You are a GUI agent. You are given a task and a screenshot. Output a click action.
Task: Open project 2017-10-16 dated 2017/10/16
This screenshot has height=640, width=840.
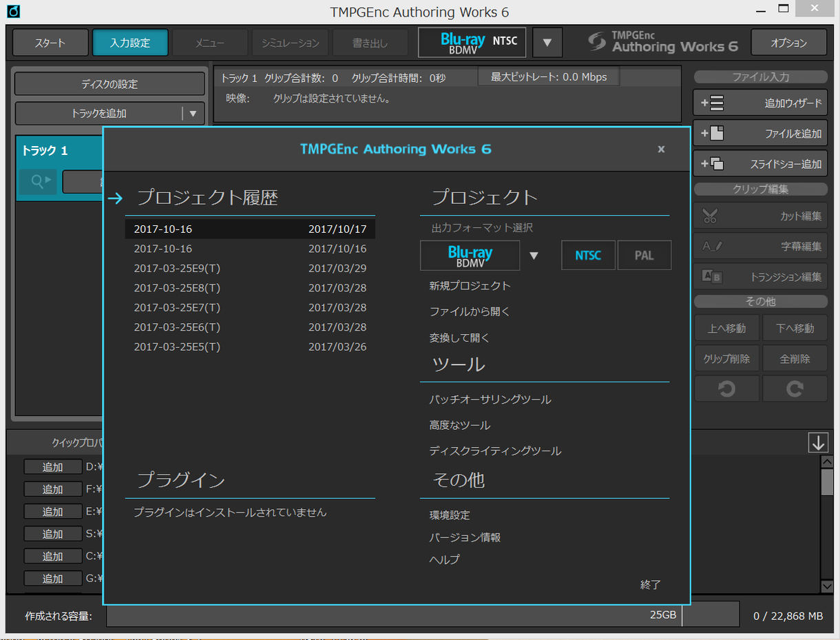click(250, 249)
